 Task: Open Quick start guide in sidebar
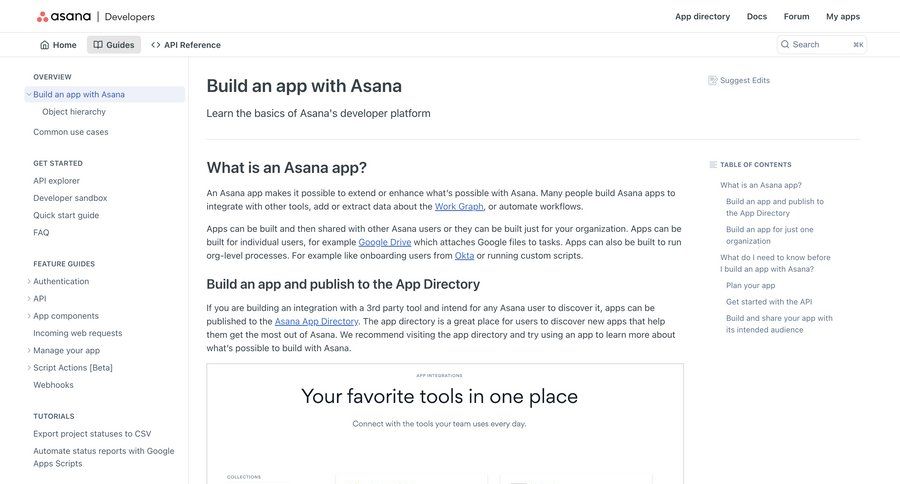[x=66, y=215]
